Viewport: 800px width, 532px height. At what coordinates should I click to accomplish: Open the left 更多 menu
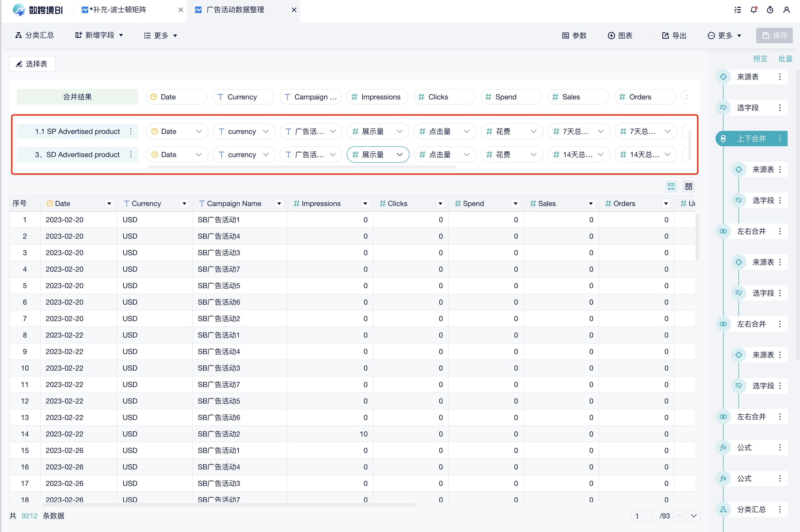coord(160,35)
